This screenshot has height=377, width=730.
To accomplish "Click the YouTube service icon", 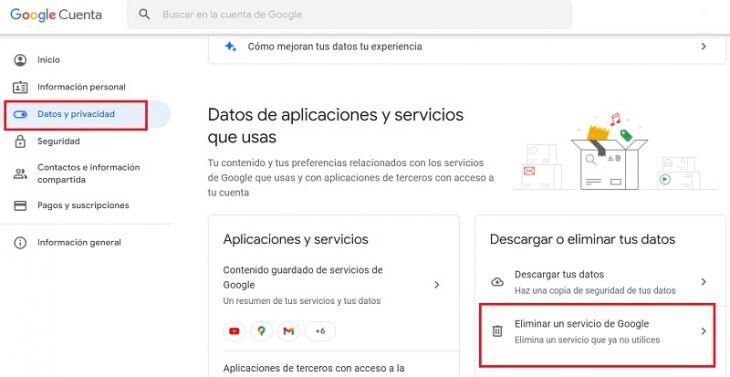I will click(234, 331).
